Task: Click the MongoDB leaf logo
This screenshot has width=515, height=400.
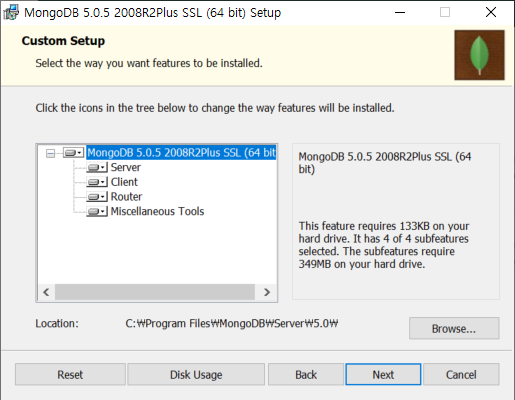Action: (479, 55)
